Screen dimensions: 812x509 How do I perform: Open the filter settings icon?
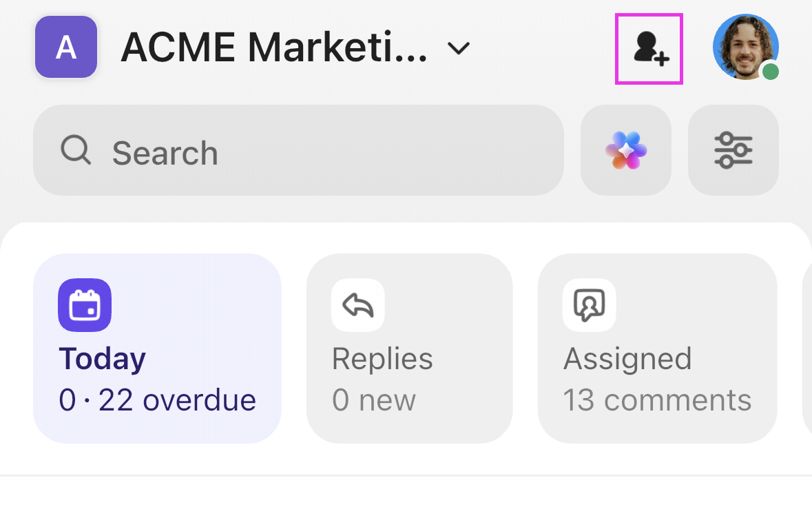coord(733,149)
